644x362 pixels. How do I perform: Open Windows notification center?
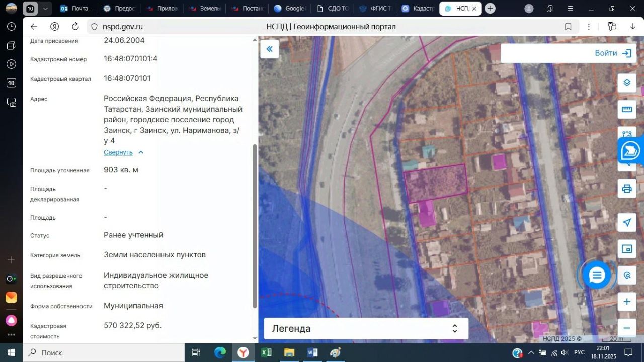tap(628, 352)
